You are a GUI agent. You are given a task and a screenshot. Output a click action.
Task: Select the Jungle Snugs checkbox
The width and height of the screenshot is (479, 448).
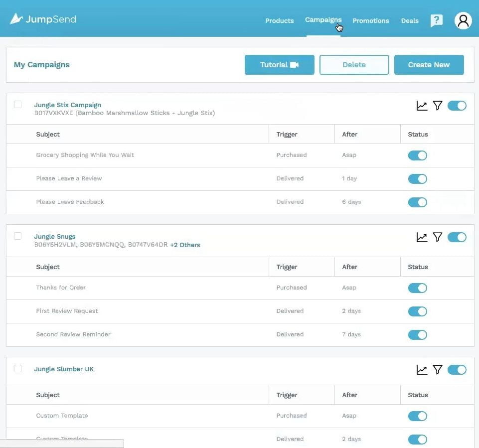point(18,236)
